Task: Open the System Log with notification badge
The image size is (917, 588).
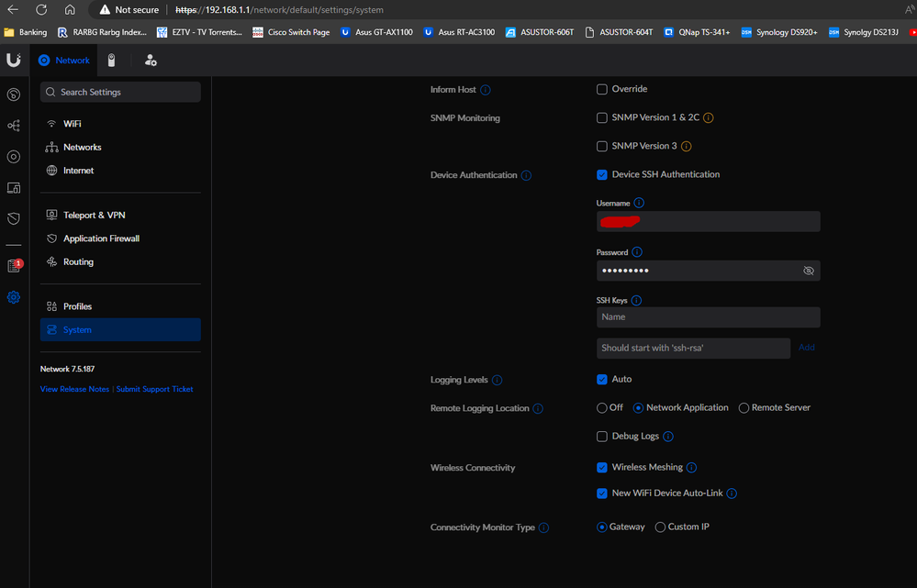Action: 13,264
